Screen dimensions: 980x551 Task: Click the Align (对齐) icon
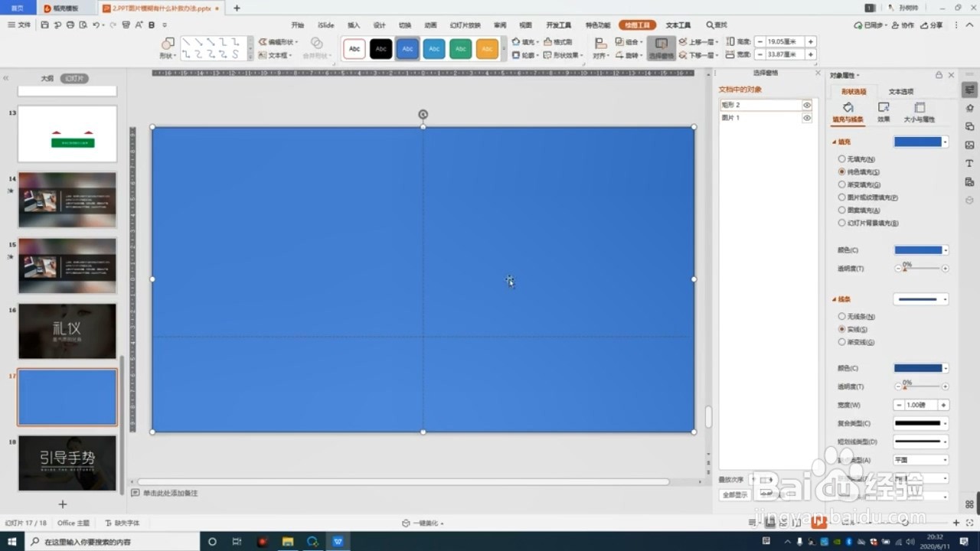(600, 44)
